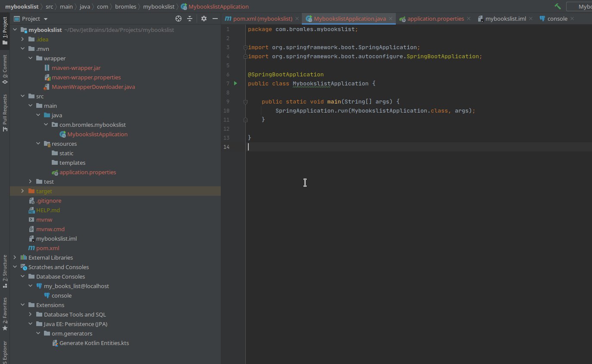This screenshot has width=592, height=364.
Task: Click the MybookslistApplication breadcrumb
Action: point(215,6)
